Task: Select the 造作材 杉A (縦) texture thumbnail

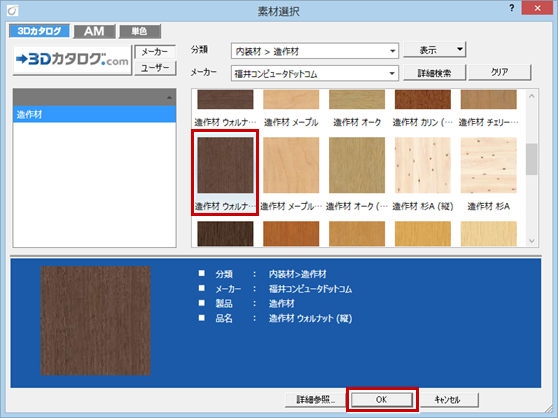Action: [423, 165]
